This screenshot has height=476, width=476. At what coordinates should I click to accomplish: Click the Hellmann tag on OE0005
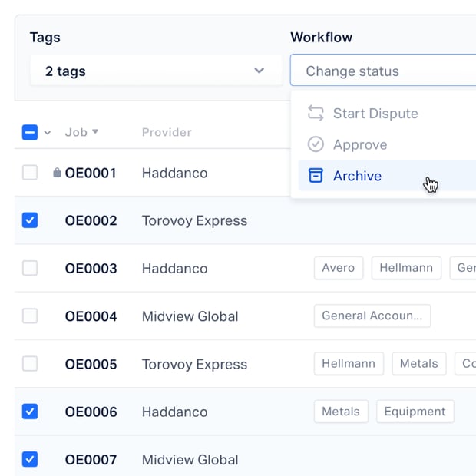[x=349, y=364]
